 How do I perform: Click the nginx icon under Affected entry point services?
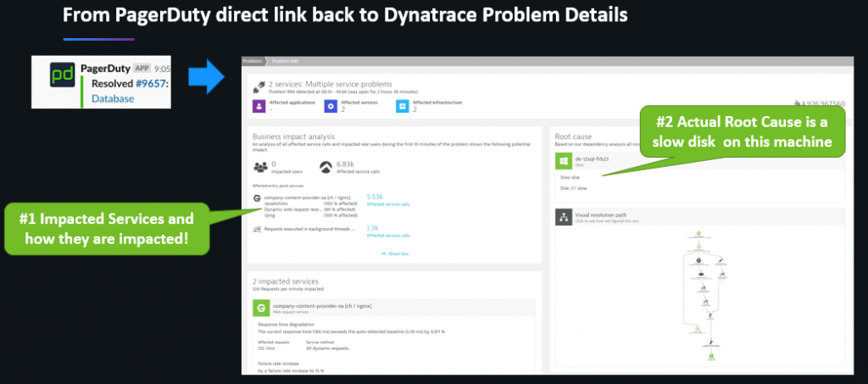click(257, 198)
